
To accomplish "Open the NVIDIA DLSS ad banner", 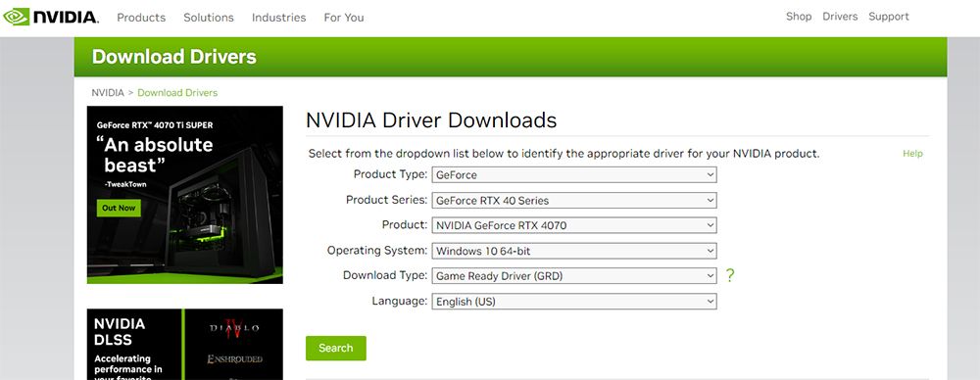I will pos(185,345).
